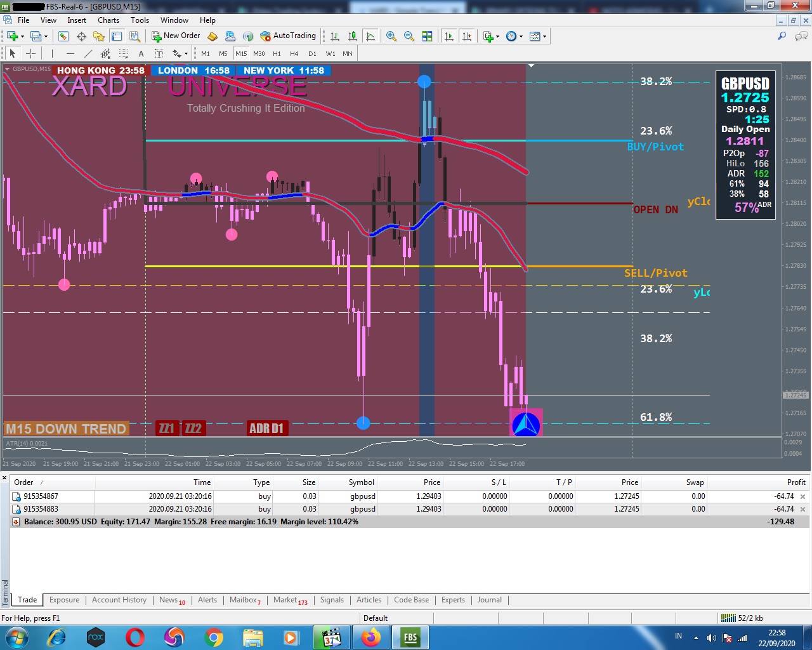
Task: Switch chart to candlesticks icon
Action: pyautogui.click(x=353, y=36)
